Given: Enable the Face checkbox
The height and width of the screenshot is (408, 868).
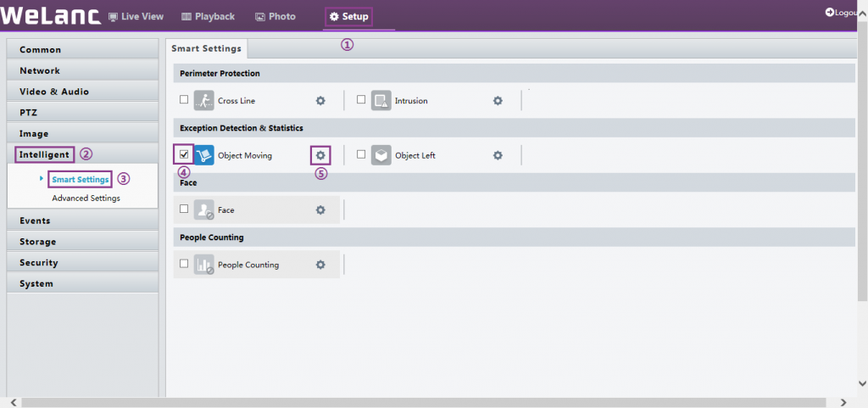Looking at the screenshot, I should 184,209.
